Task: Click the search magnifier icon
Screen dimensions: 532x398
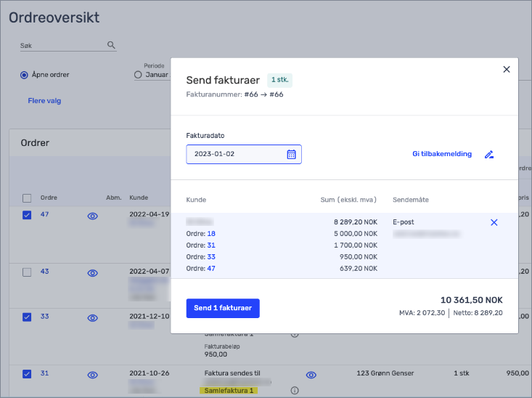Action: point(111,45)
